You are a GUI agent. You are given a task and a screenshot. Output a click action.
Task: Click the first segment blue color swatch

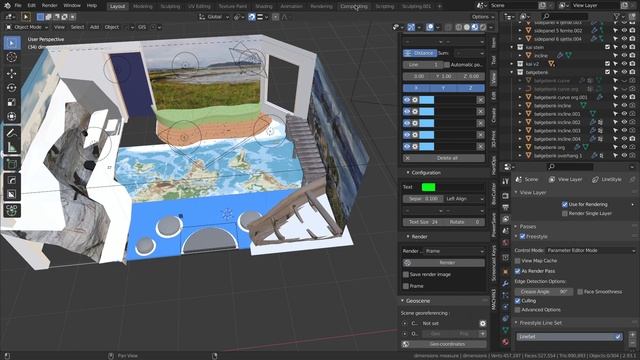(427, 100)
